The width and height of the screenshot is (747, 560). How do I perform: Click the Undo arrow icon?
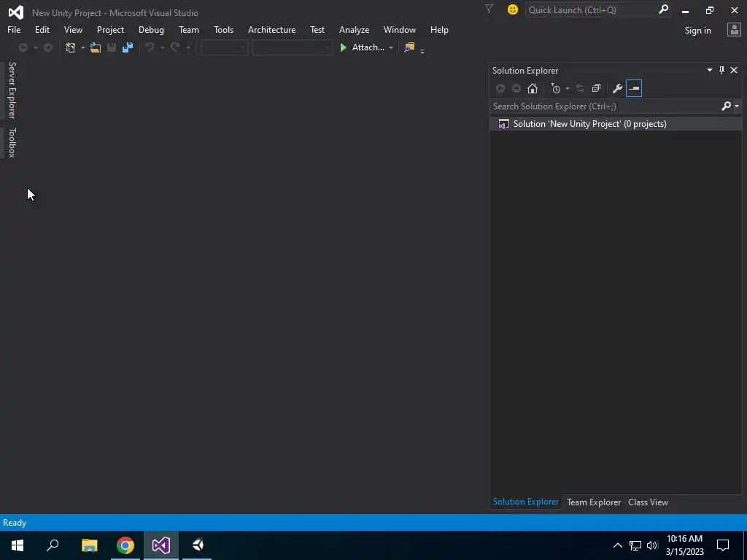(x=150, y=47)
